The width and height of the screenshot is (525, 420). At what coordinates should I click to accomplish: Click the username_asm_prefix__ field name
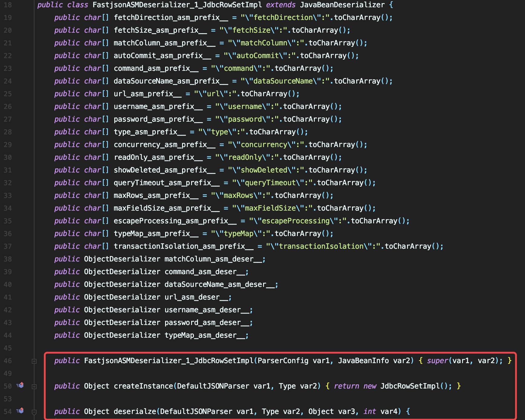pyautogui.click(x=158, y=107)
